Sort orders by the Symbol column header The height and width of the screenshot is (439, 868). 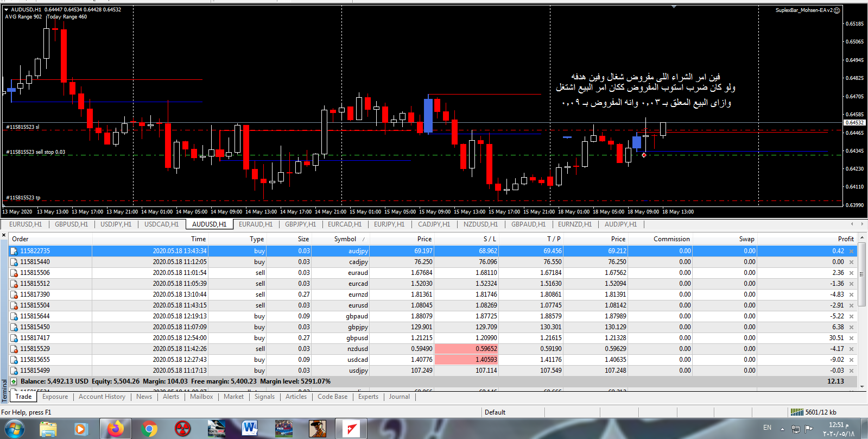345,239
